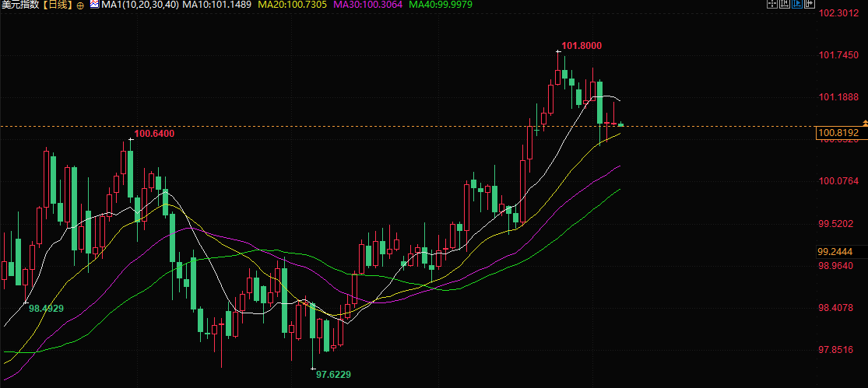This screenshot has width=868, height=388.
Task: Select the MA1(10,20,30,40) indicator label
Action: pos(140,5)
